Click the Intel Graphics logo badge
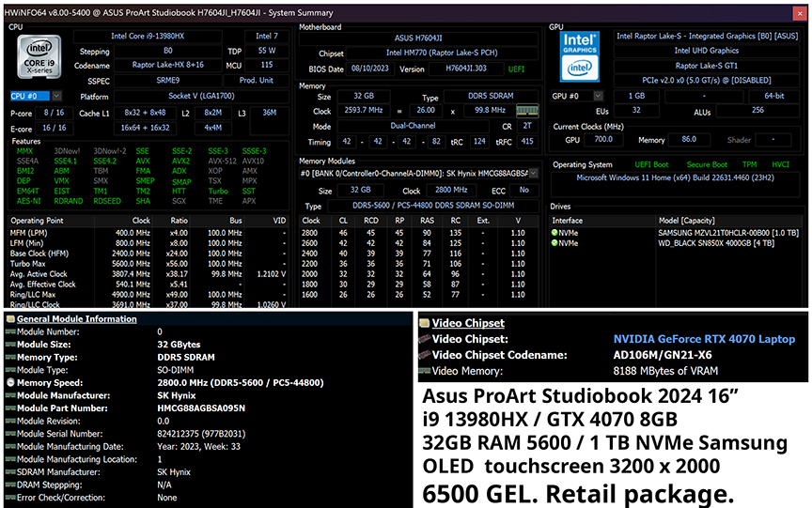Screen dimensions: 812x508 (x=580, y=56)
